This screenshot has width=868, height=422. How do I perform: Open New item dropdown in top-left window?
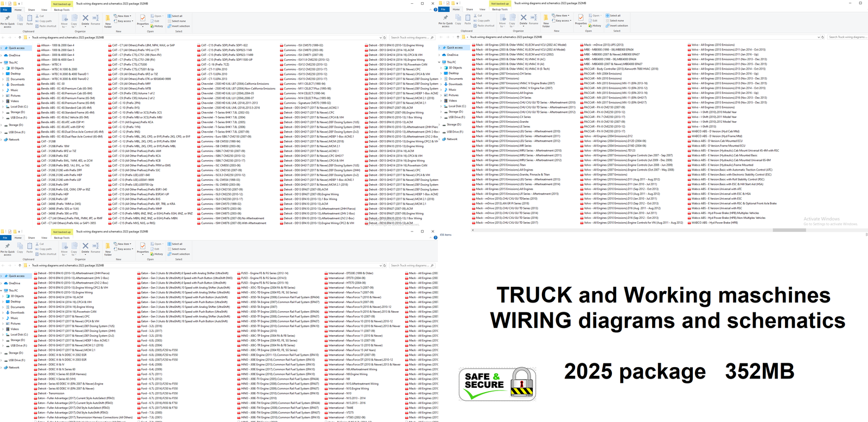click(x=124, y=16)
